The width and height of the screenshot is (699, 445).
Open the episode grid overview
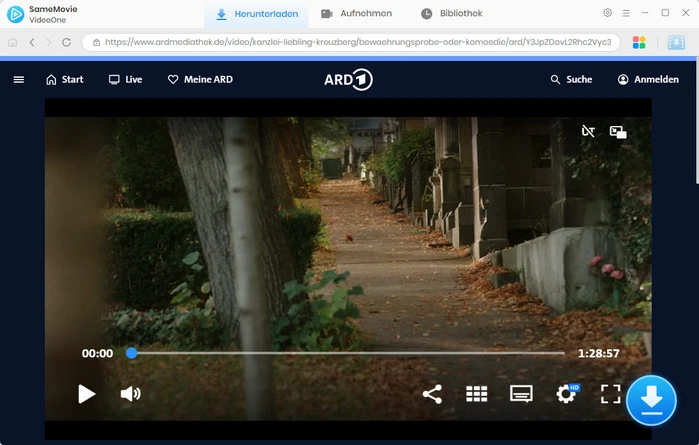tap(477, 394)
